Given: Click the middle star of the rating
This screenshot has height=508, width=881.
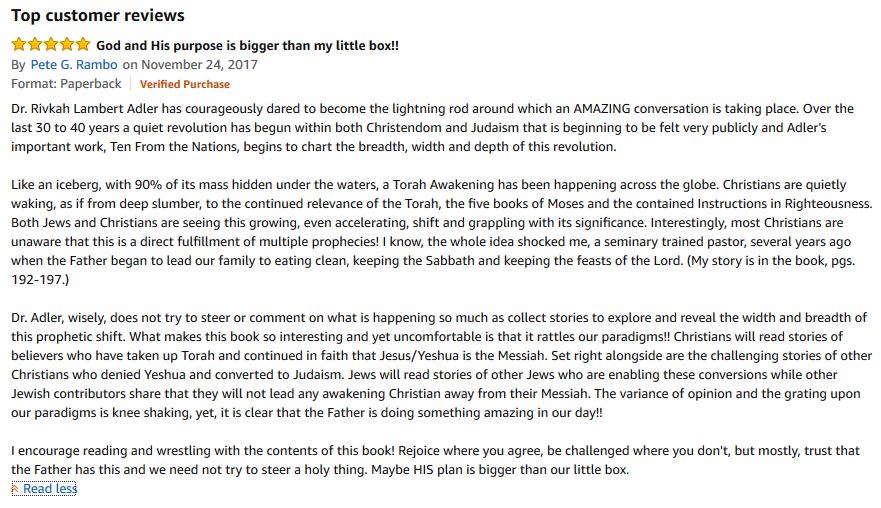Looking at the screenshot, I should click(x=51, y=45).
